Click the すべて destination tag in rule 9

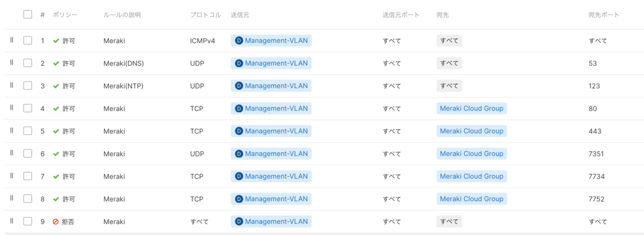pyautogui.click(x=449, y=221)
